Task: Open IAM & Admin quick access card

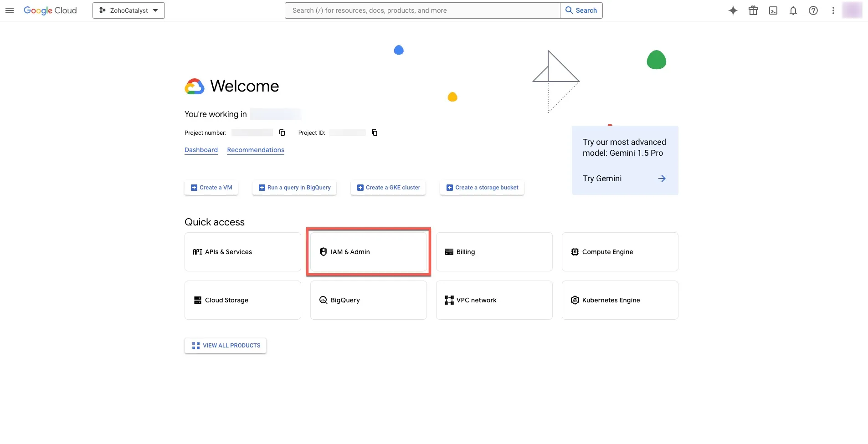Action: (368, 252)
